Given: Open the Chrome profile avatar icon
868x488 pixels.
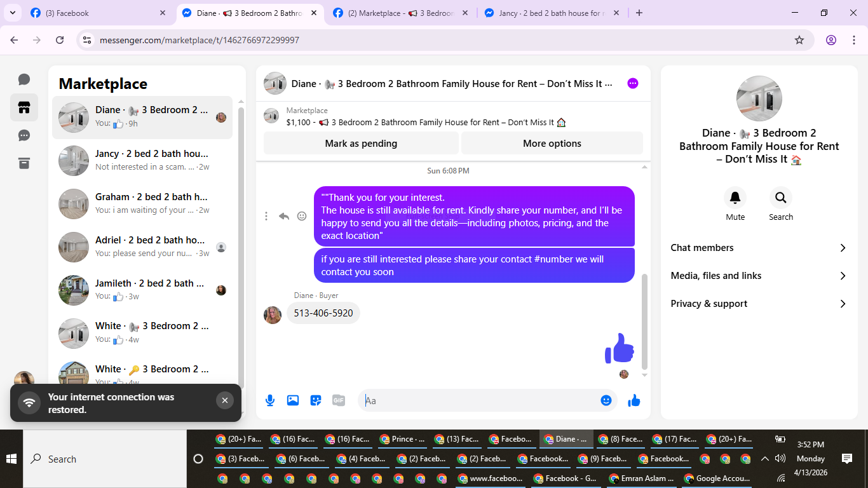Looking at the screenshot, I should click(x=831, y=40).
